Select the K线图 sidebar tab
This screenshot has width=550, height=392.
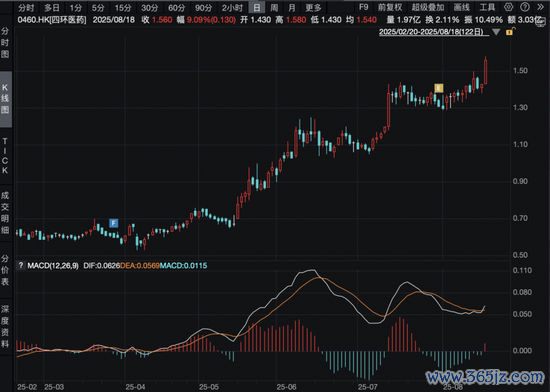5,99
